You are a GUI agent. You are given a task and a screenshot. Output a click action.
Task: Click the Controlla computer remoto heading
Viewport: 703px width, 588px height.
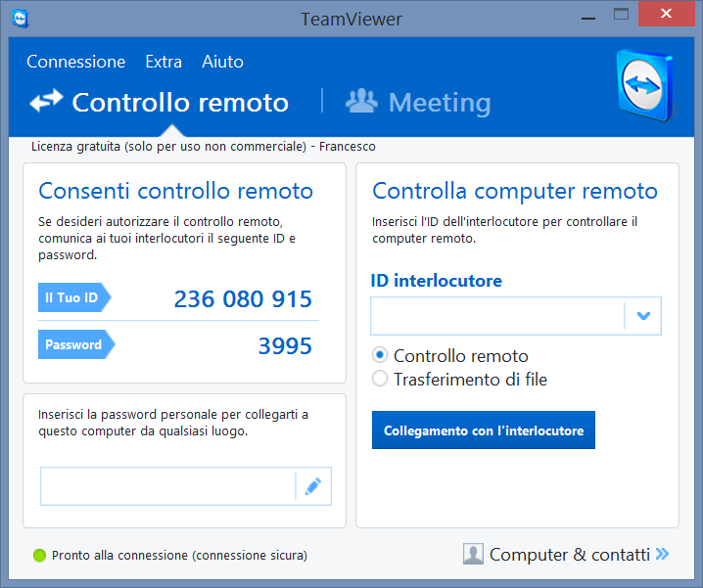coord(515,192)
